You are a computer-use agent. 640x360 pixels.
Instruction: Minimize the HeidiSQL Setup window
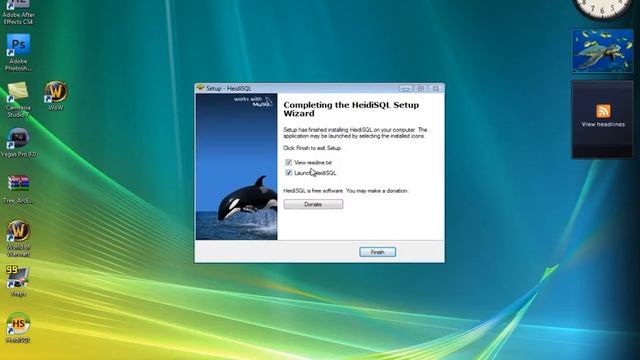pyautogui.click(x=406, y=88)
